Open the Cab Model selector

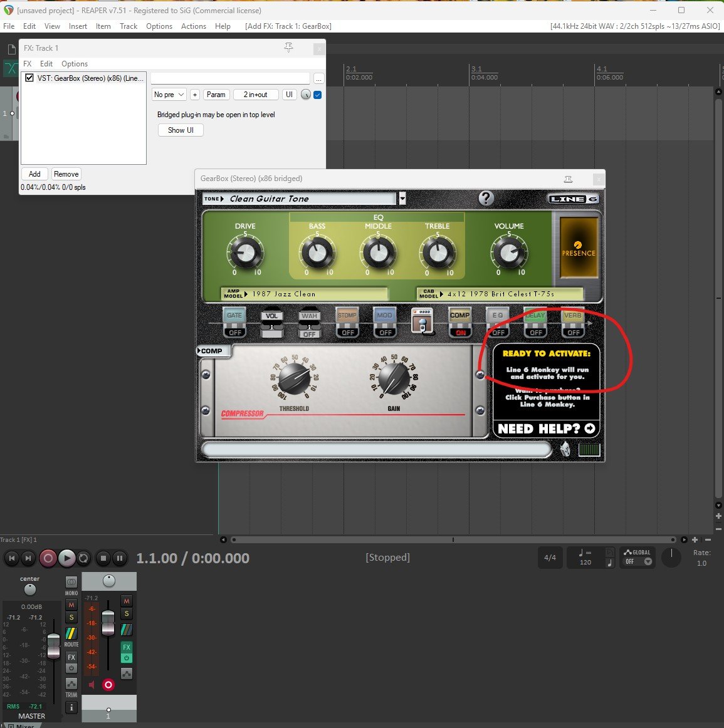[x=441, y=294]
